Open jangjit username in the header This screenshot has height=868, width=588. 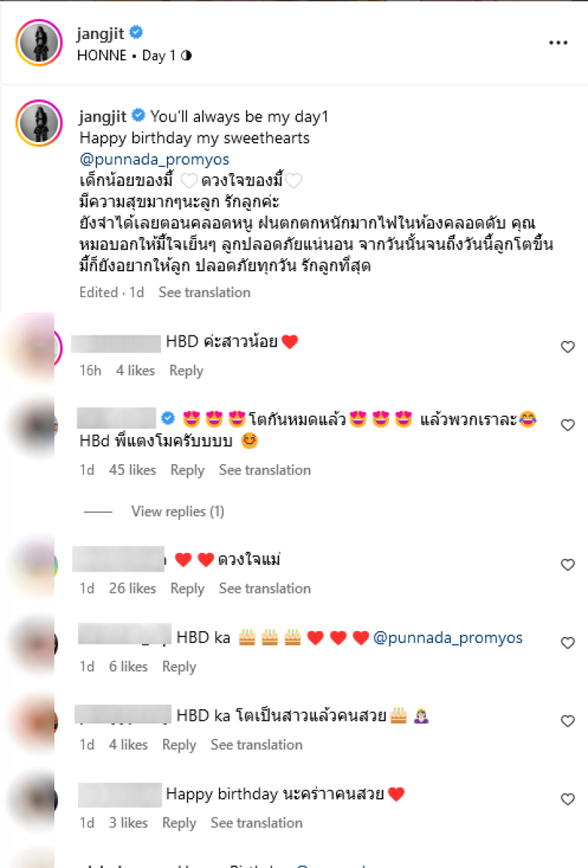click(100, 34)
